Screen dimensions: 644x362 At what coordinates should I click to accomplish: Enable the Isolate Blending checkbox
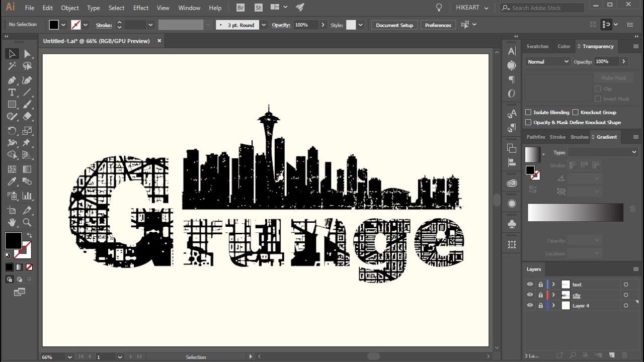[x=528, y=112]
